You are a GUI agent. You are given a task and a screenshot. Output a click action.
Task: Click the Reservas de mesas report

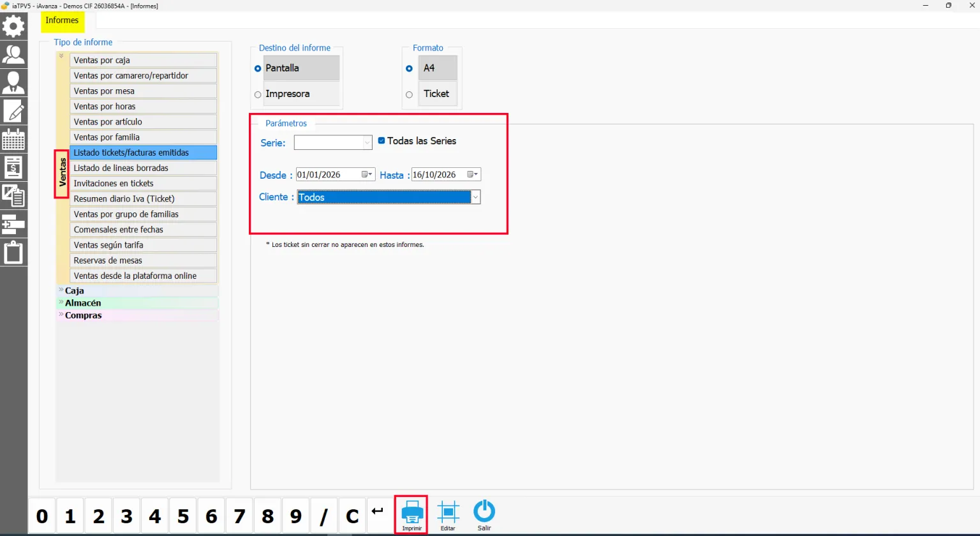[144, 260]
